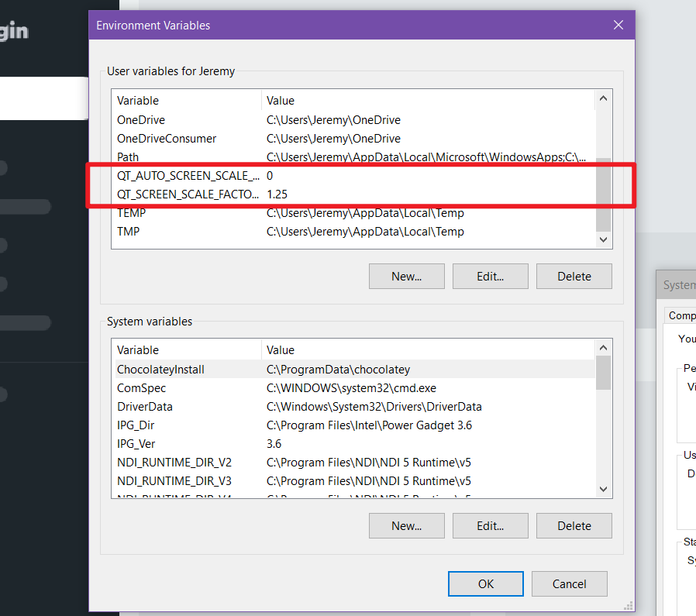Click the C:\WINDOWS\system32\cmd.exe value

tap(351, 388)
